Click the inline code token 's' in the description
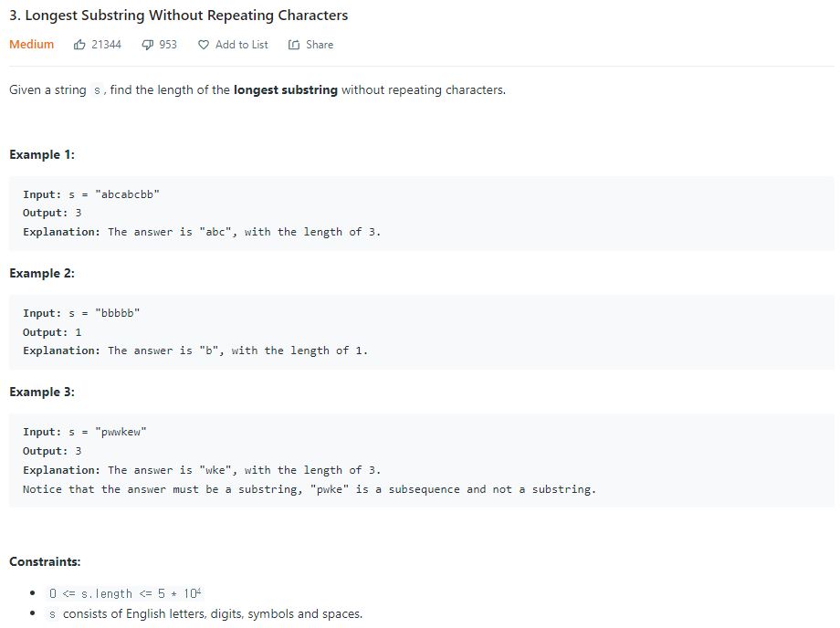 (99, 89)
